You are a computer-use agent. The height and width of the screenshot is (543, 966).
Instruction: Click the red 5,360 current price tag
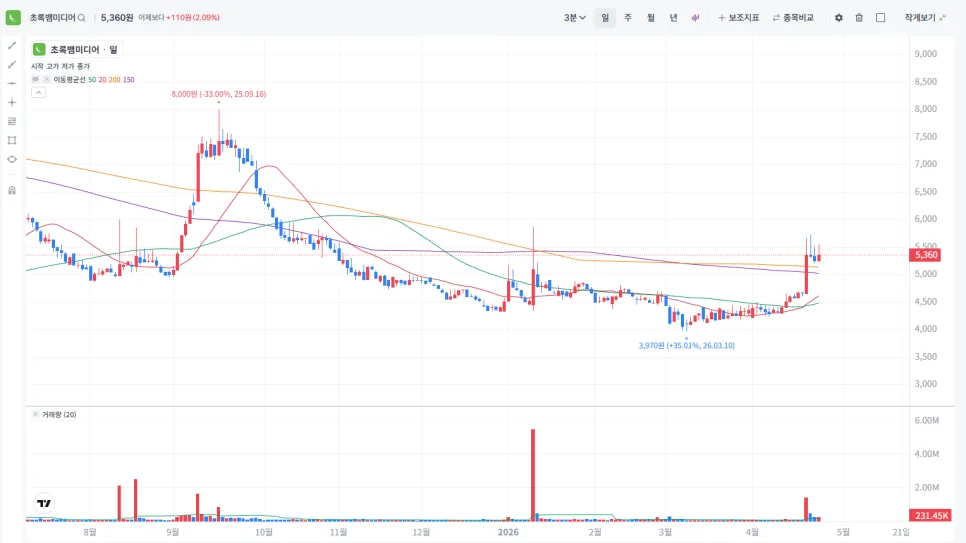925,255
